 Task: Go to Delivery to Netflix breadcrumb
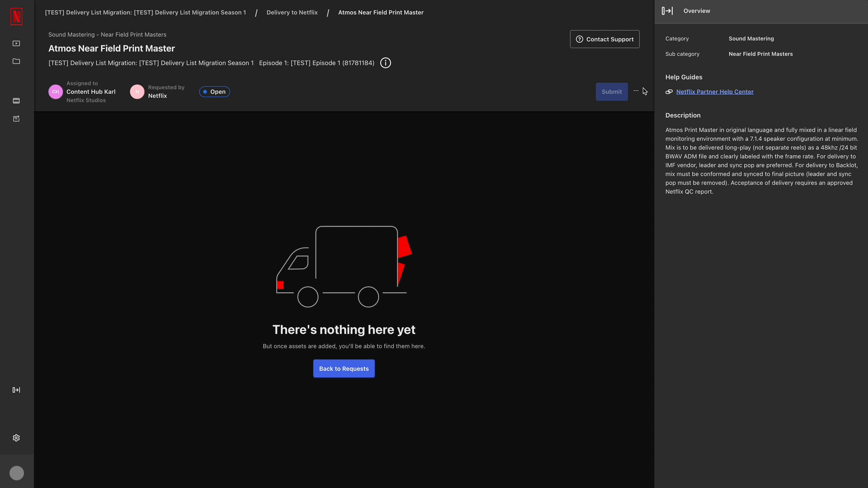coord(292,13)
